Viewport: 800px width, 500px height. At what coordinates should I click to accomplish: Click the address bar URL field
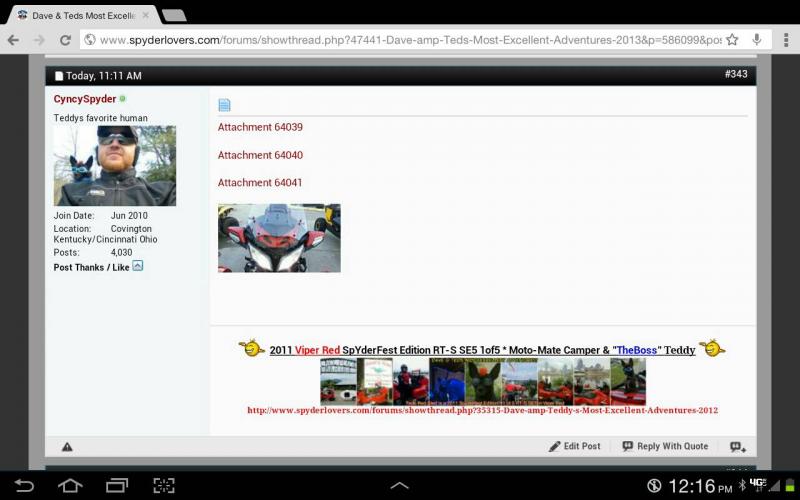pyautogui.click(x=410, y=40)
